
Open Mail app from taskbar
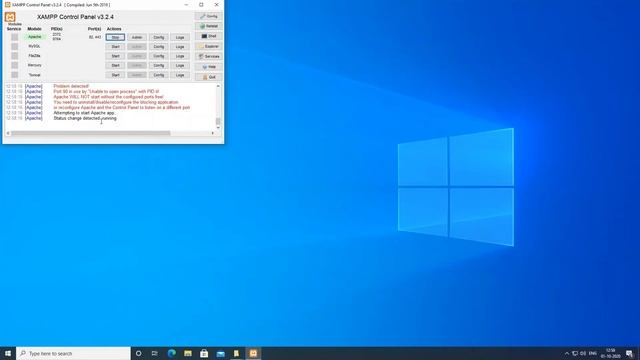tap(220, 353)
